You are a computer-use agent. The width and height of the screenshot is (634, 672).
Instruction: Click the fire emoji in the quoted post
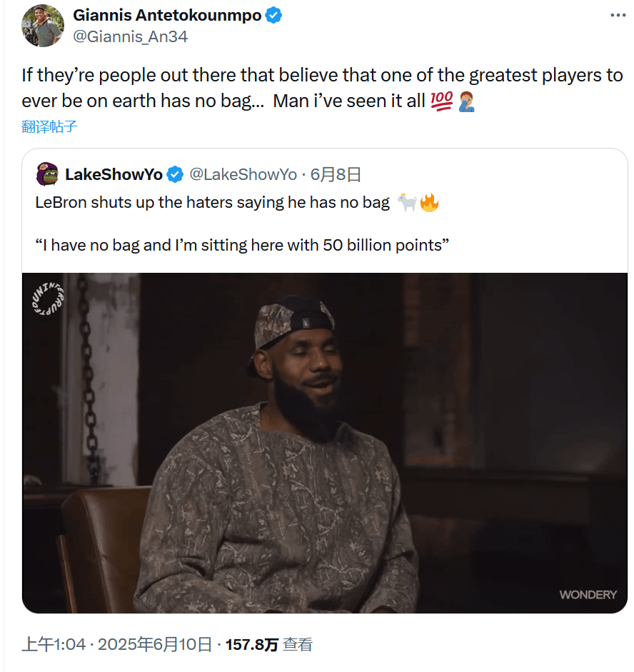click(429, 203)
